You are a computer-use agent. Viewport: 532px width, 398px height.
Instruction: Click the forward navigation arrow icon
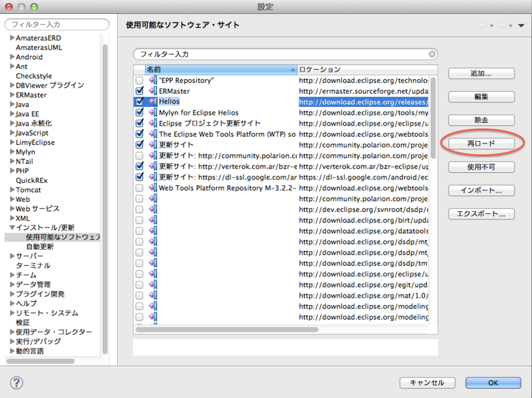502,25
